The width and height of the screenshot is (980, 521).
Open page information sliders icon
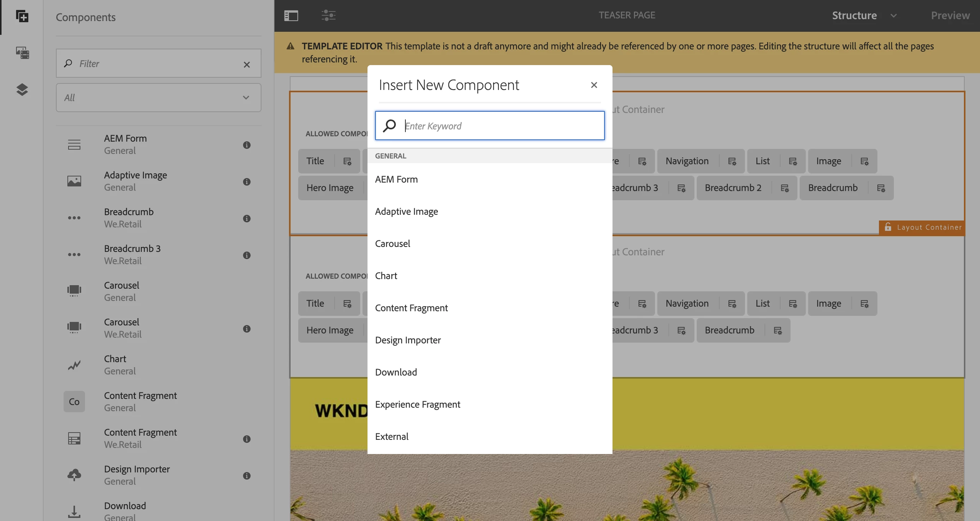point(328,16)
